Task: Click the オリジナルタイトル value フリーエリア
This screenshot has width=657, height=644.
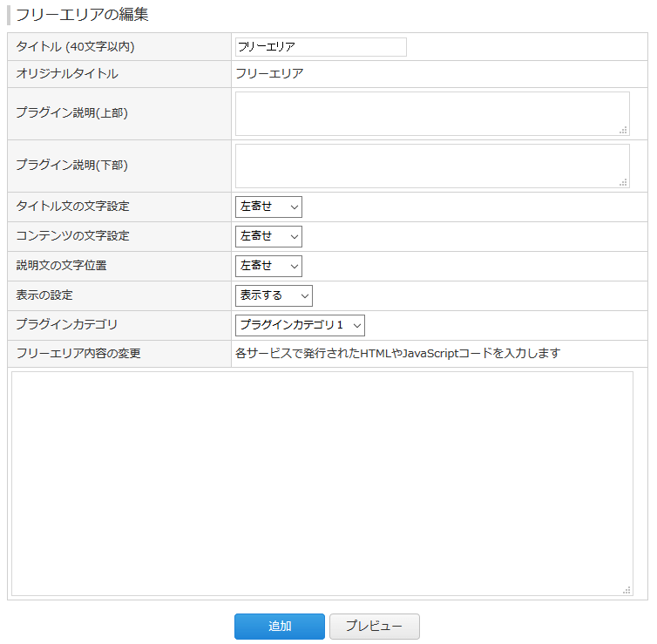Action: click(269, 74)
